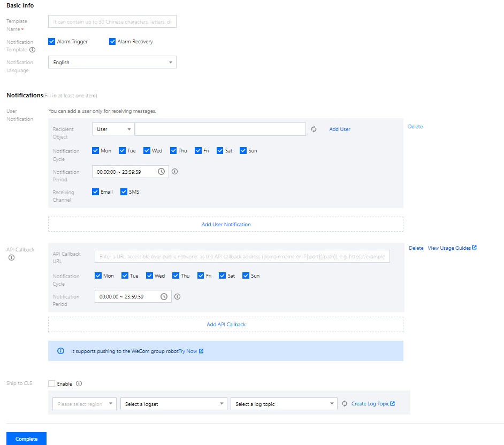Click refresh icon next to log topic
Screen dimensions: 504x445
[345, 404]
